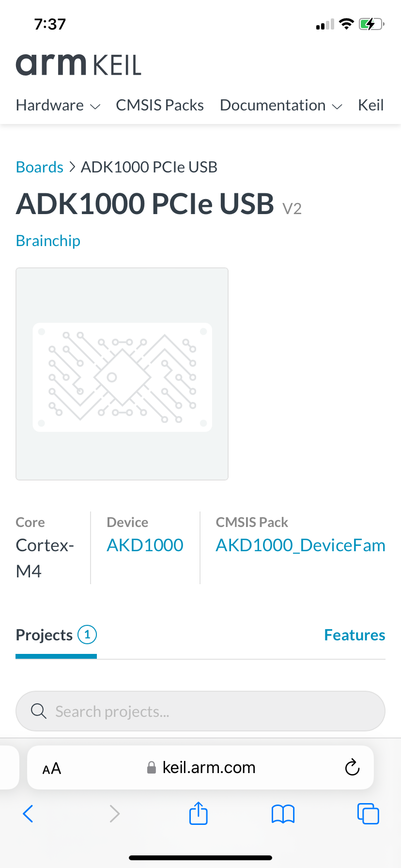Tap the Arm Keil logo
Viewport: 401px width, 868px height.
78,65
